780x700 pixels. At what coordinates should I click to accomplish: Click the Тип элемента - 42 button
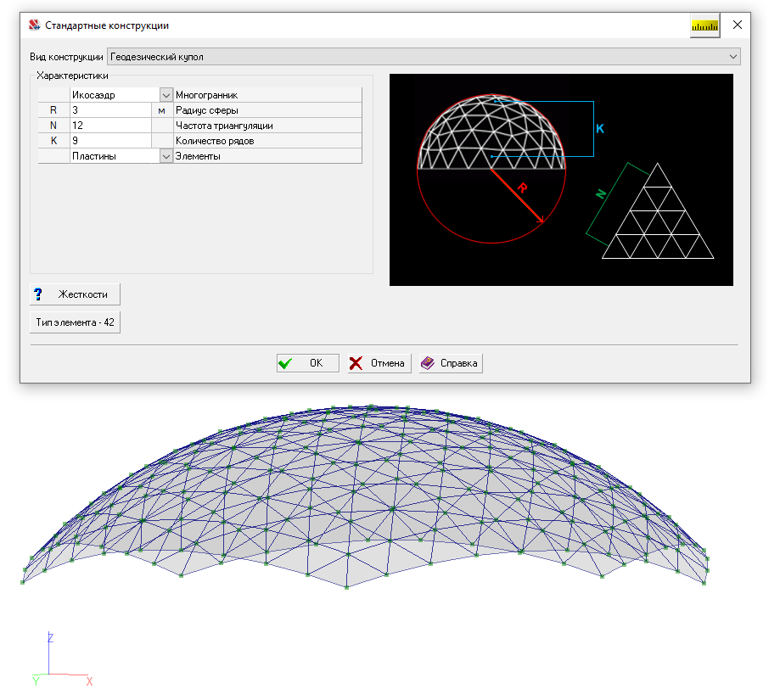click(76, 322)
